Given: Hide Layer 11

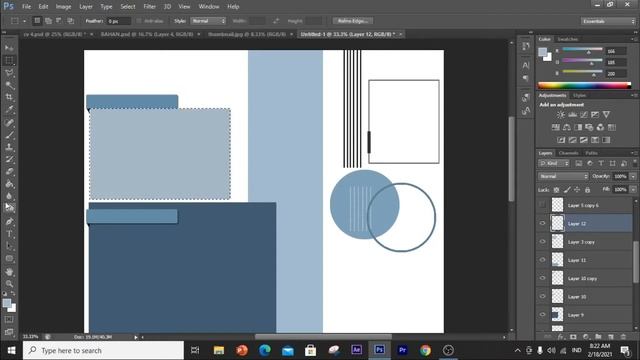Looking at the screenshot, I should coord(542,260).
